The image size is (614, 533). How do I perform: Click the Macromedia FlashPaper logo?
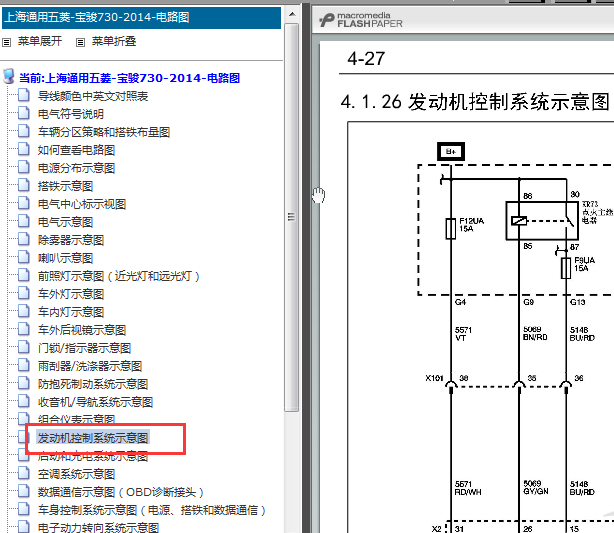click(x=361, y=20)
